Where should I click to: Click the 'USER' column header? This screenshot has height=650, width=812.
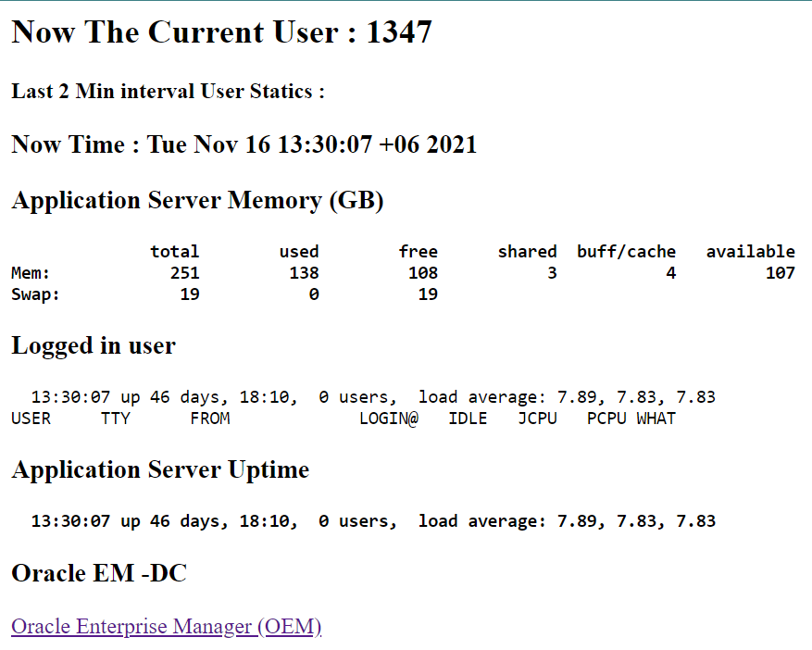(31, 419)
